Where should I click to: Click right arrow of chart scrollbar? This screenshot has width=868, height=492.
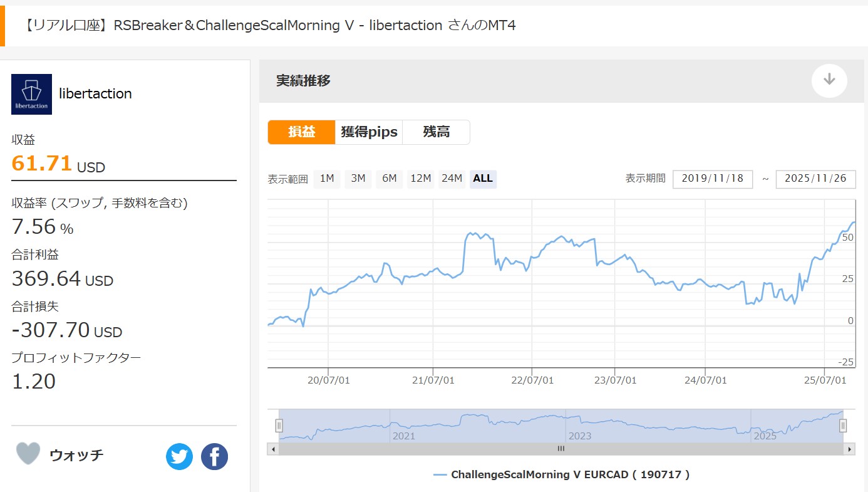849,449
